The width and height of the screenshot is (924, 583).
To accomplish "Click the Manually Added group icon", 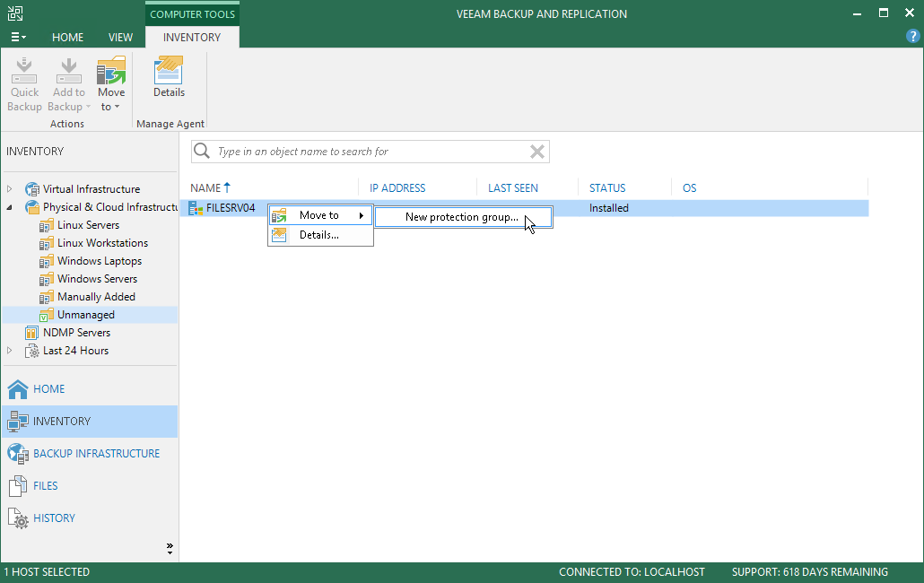I will click(x=47, y=297).
